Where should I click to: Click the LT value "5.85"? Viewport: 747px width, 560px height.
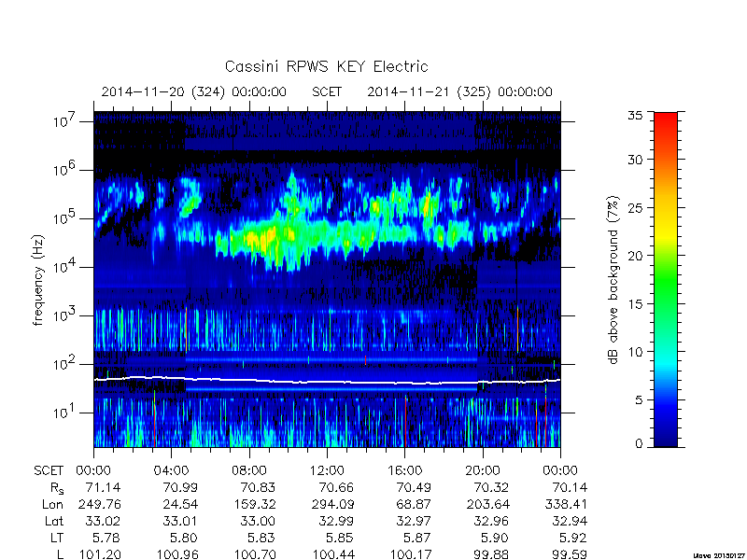339,539
